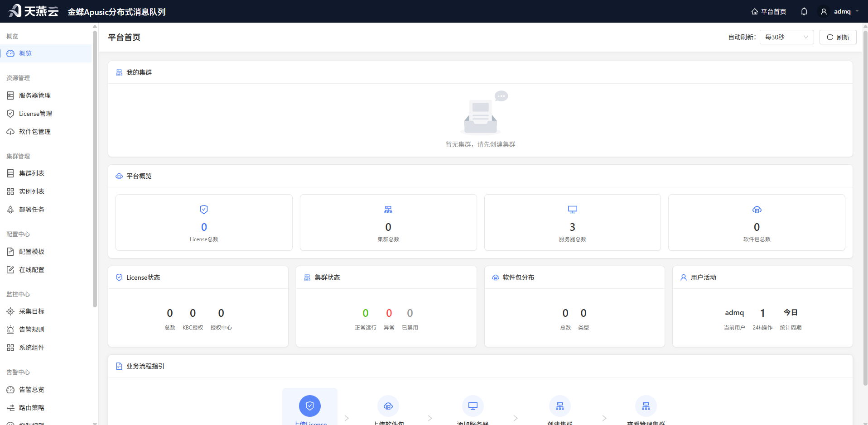This screenshot has width=868, height=425.
Task: Click the 业务流程指引 section header
Action: tap(480, 366)
